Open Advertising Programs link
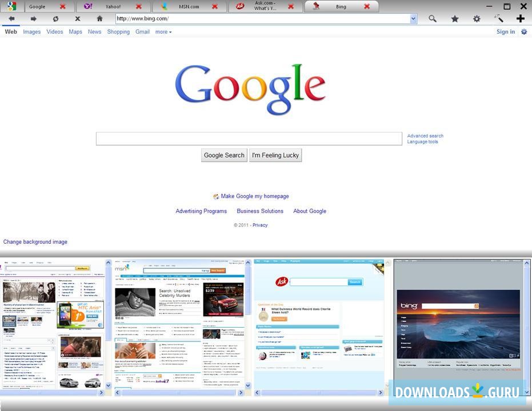 point(201,211)
